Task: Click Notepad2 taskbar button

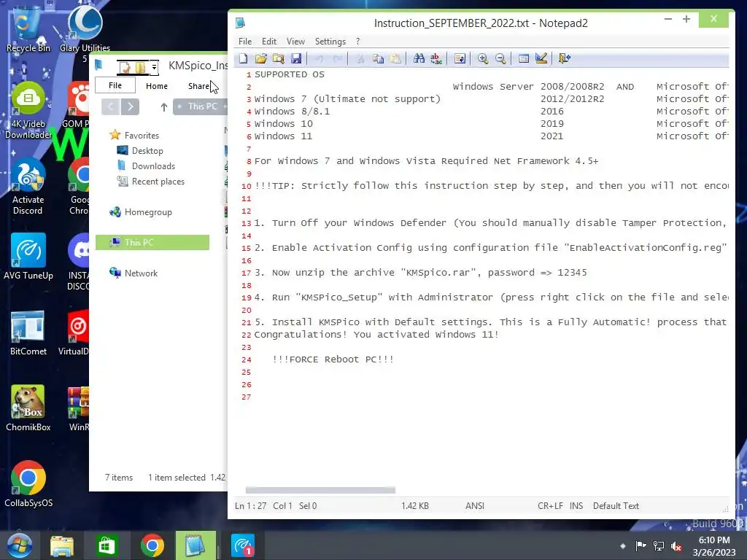Action: [196, 545]
